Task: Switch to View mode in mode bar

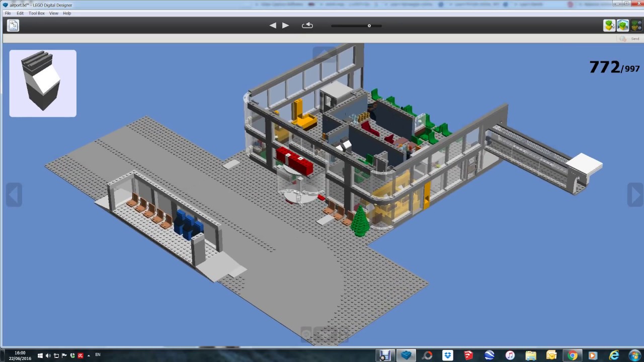Action: coord(623,25)
